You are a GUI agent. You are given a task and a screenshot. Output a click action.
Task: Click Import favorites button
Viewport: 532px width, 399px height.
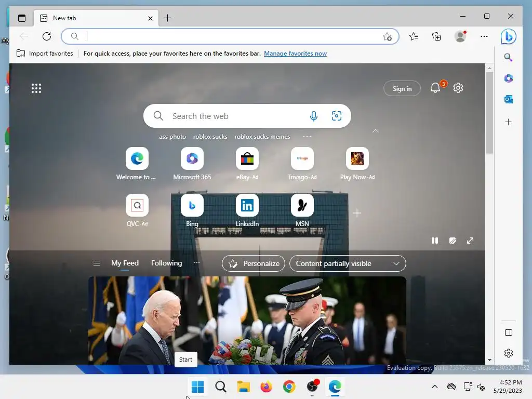[x=45, y=54]
